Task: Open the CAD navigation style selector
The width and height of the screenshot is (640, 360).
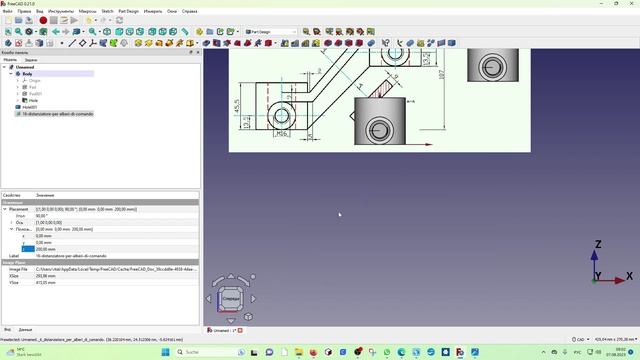Action: pos(581,339)
